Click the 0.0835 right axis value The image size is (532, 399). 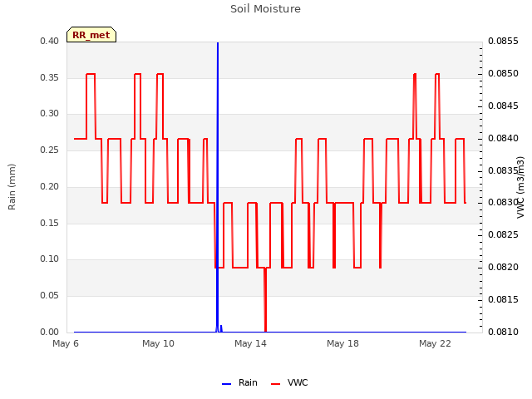coord(502,170)
